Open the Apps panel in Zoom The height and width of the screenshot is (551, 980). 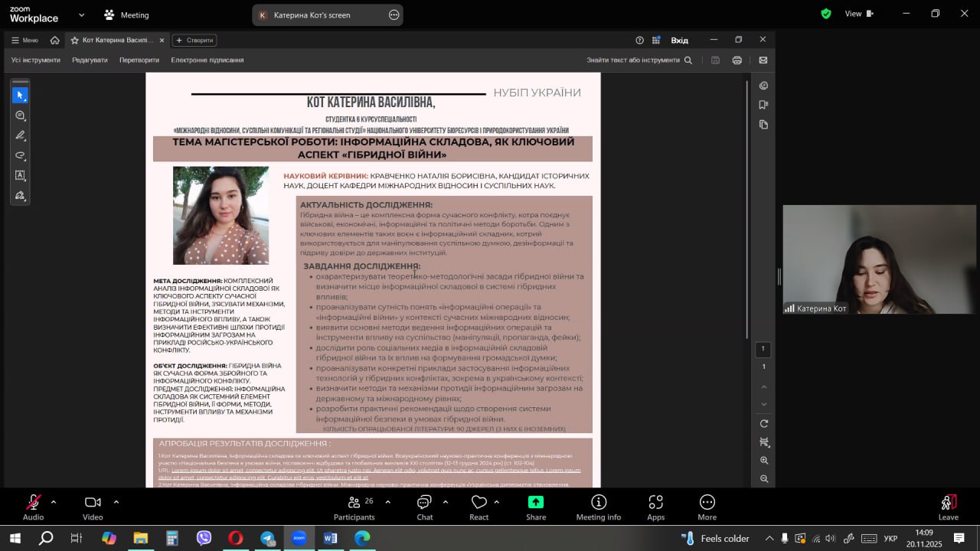coord(655,507)
